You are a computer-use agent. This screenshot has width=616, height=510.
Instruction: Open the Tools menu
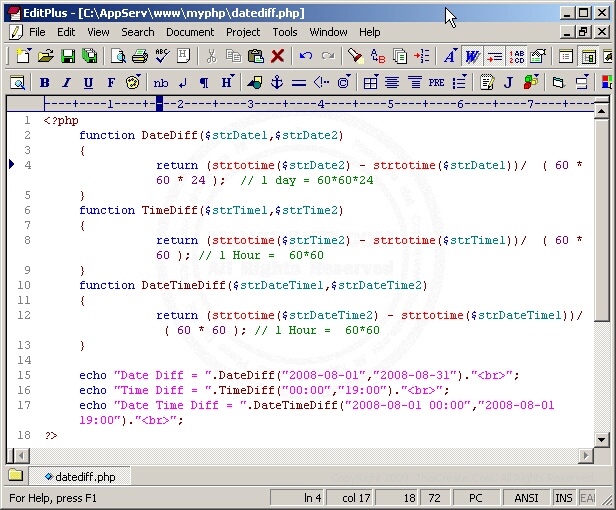click(x=285, y=32)
